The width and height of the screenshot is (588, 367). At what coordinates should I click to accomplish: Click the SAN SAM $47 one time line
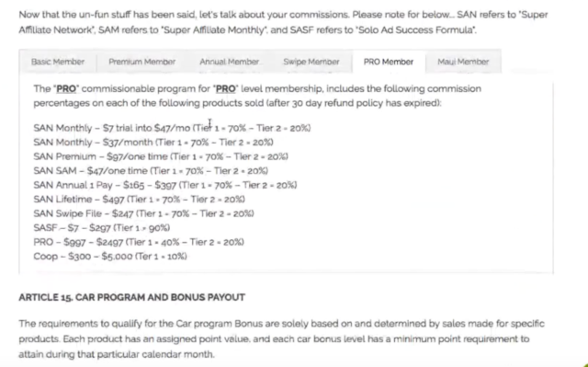coord(151,171)
